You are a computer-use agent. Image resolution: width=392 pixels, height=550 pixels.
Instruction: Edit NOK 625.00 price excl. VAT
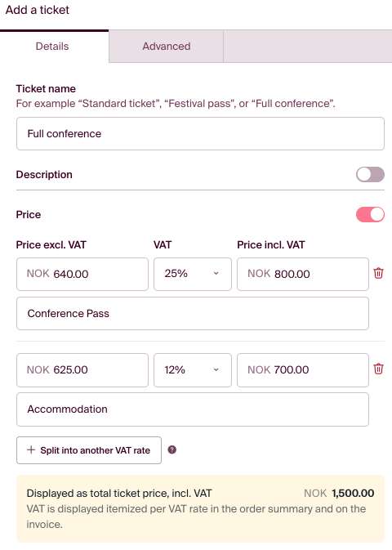pos(82,370)
